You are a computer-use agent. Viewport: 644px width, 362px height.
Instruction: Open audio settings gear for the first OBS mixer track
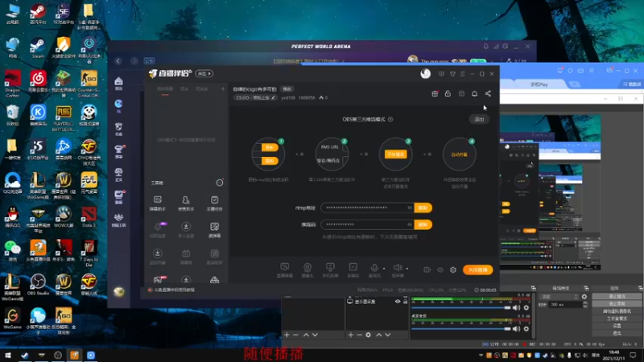526,307
